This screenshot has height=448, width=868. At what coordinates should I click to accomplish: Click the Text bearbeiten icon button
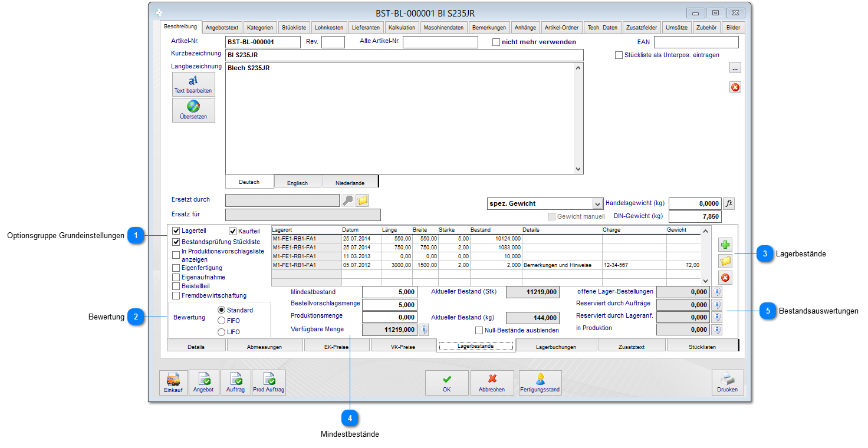193,84
